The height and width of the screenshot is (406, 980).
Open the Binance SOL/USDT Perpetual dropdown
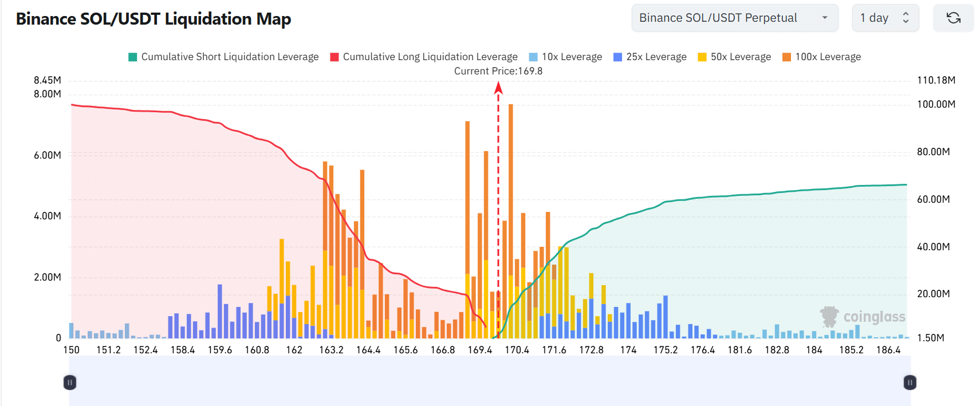[734, 18]
